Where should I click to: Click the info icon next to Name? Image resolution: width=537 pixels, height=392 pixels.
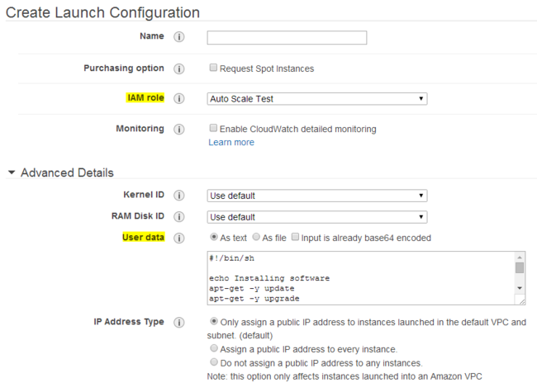click(179, 37)
